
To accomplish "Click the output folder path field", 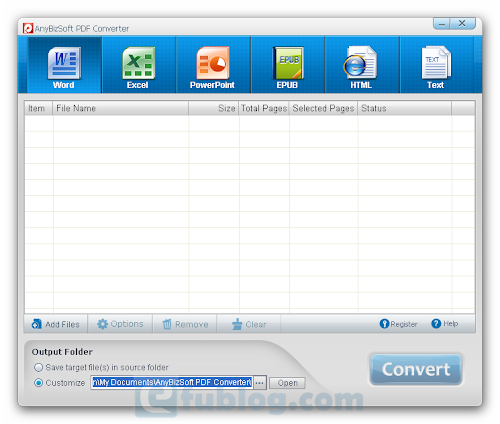I will pyautogui.click(x=172, y=382).
